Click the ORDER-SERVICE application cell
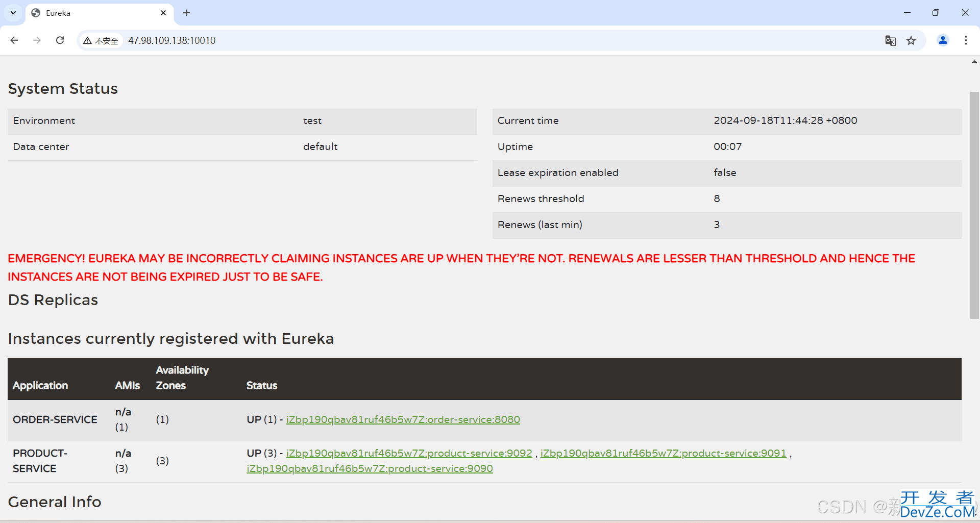Image resolution: width=980 pixels, height=523 pixels. tap(55, 419)
